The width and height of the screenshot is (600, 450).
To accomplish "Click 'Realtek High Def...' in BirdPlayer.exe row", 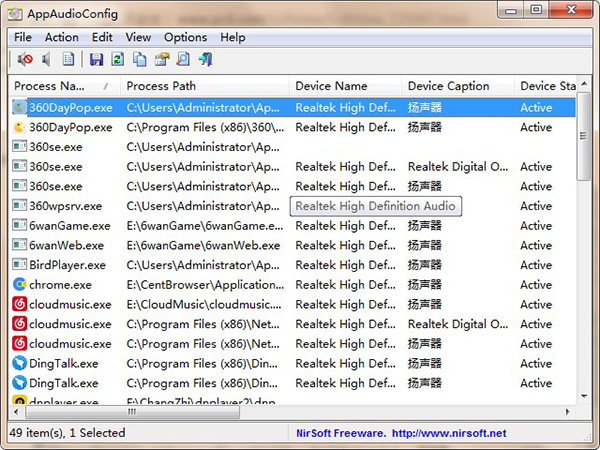I will coord(345,265).
